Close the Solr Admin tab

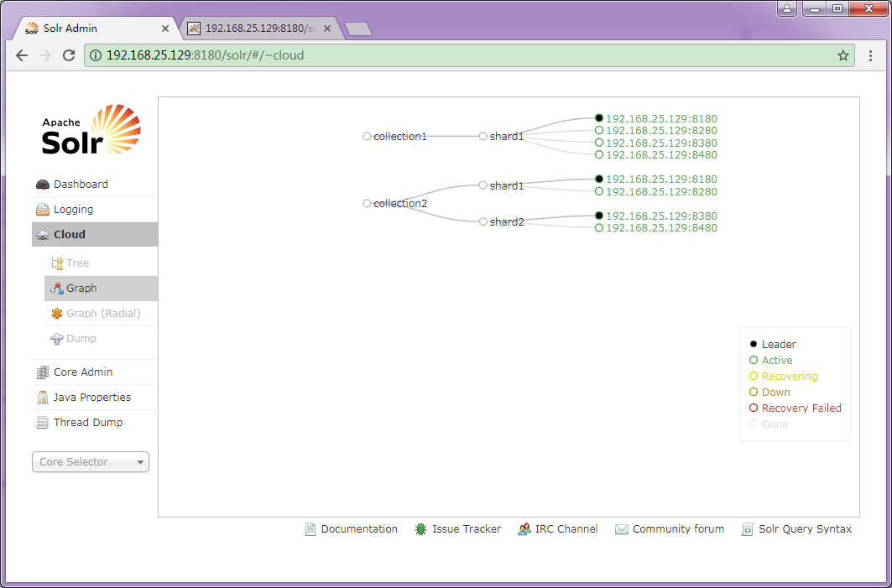point(165,29)
